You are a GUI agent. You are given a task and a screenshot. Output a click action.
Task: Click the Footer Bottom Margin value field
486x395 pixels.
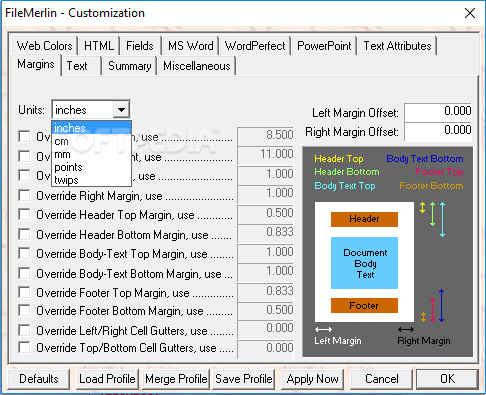coord(266,310)
